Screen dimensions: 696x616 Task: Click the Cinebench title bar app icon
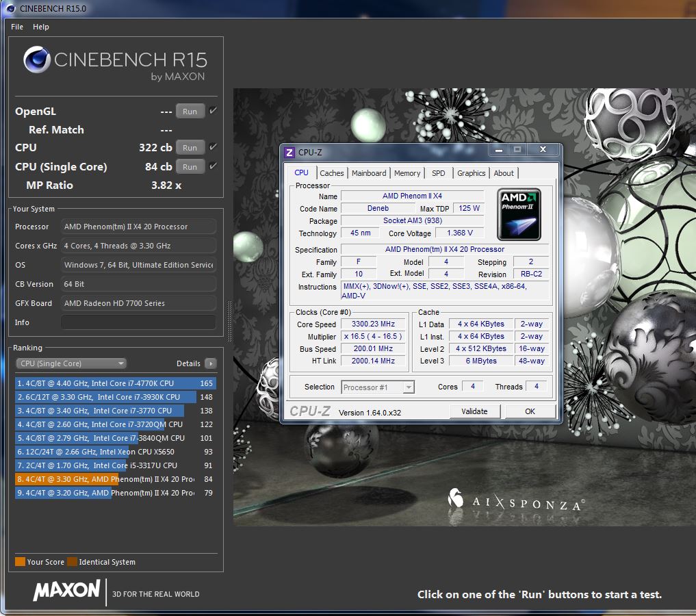pos(11,8)
